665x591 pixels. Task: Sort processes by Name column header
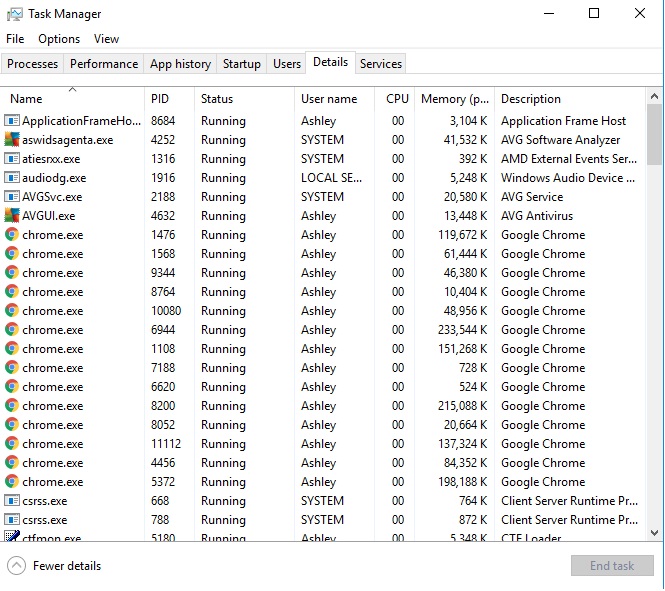pyautogui.click(x=26, y=99)
